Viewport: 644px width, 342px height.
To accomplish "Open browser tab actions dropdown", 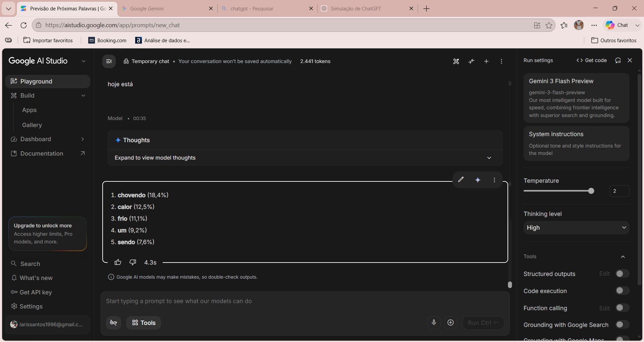I will [x=8, y=8].
